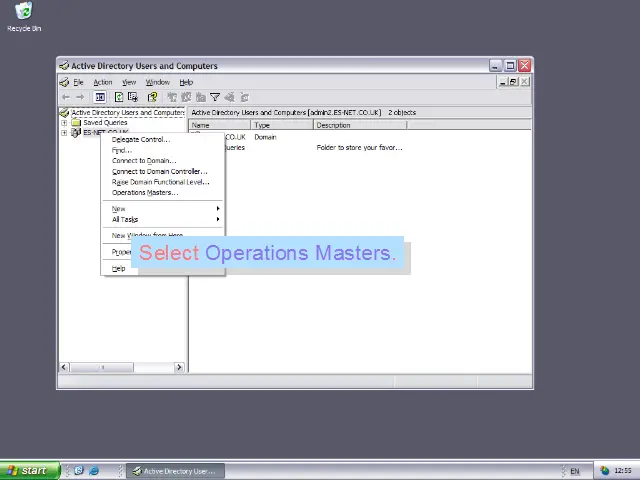Open the File menu
Screen dimensions: 640x480
[78, 82]
